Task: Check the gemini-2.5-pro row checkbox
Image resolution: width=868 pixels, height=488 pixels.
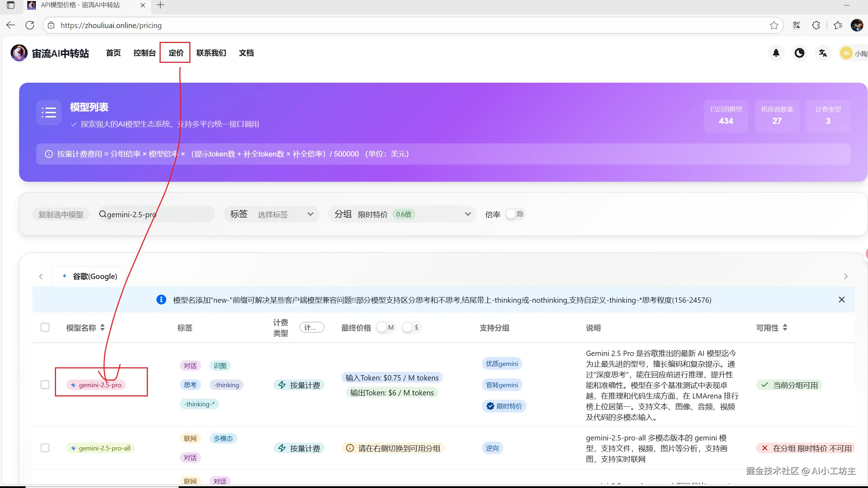Action: [x=45, y=385]
